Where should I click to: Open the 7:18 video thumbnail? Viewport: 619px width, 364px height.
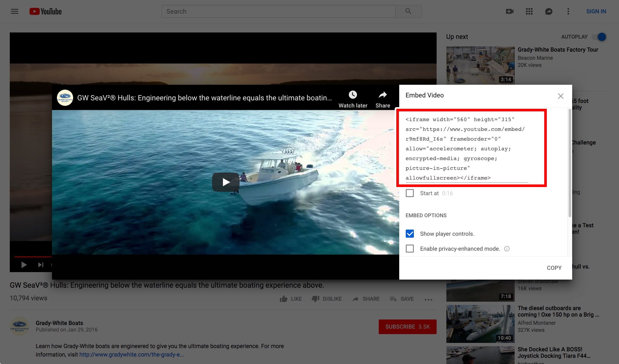pos(480,290)
